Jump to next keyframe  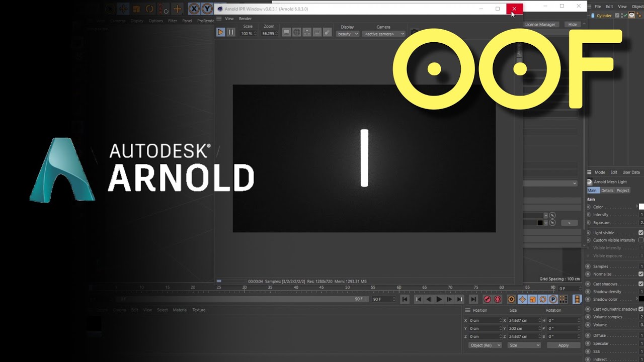[459, 299]
